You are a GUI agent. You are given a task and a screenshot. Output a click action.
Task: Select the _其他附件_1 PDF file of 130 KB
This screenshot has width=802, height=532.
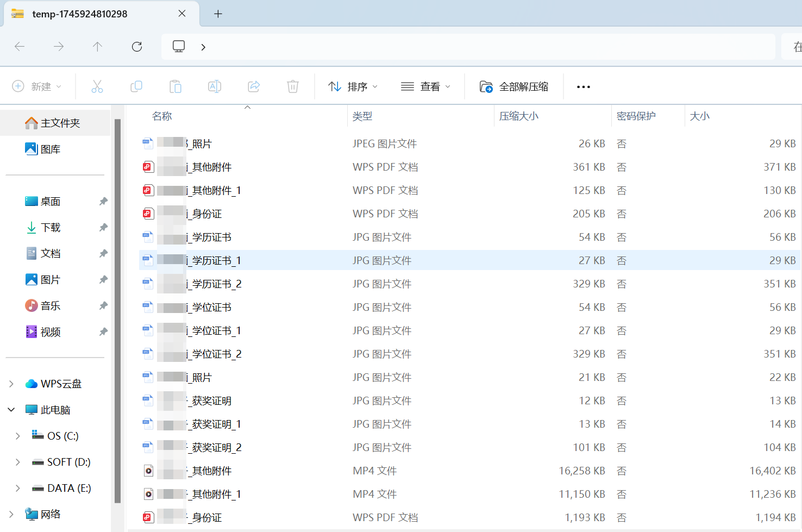[470, 190]
